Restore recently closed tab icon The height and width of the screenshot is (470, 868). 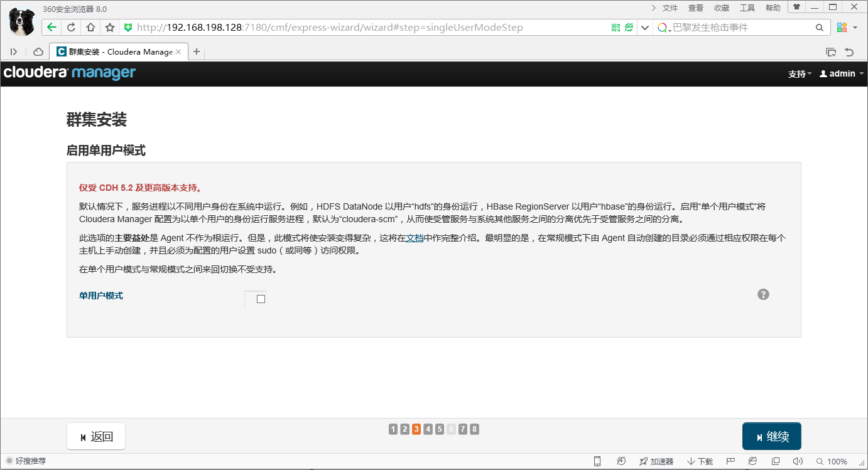(x=849, y=51)
